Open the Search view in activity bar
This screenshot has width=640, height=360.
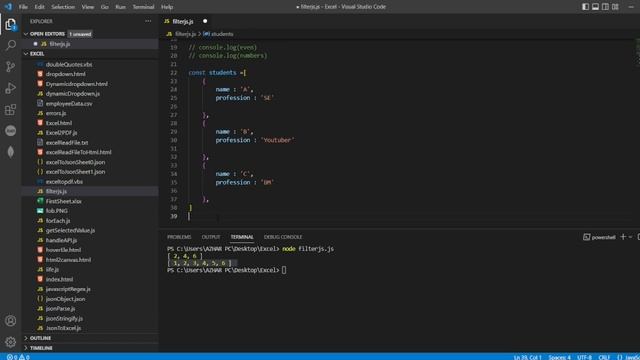(x=11, y=45)
